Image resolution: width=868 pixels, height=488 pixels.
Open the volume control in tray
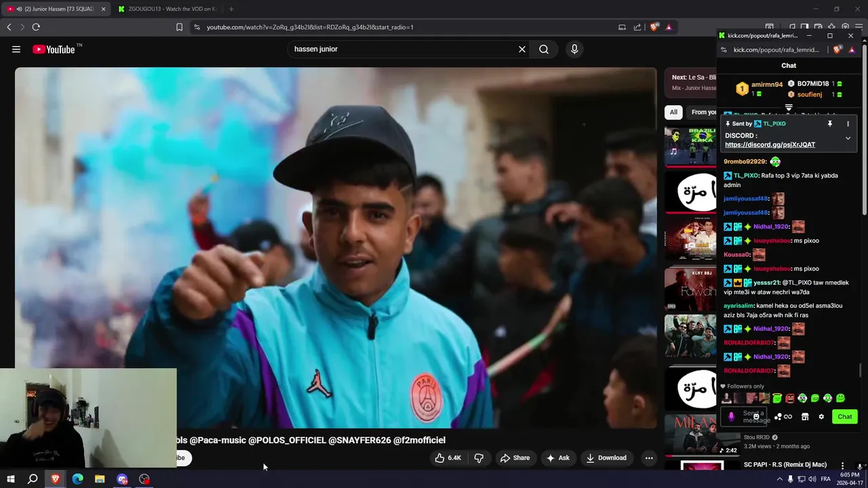click(x=812, y=479)
